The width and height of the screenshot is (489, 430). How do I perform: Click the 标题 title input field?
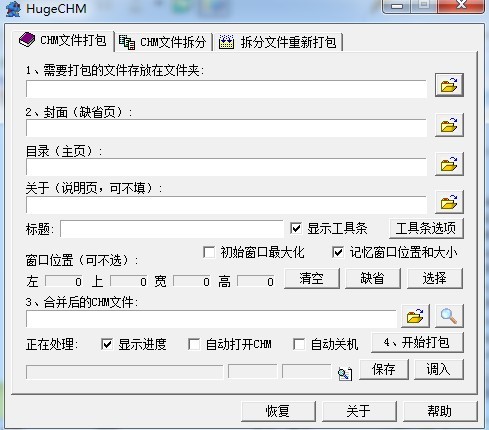pyautogui.click(x=172, y=229)
